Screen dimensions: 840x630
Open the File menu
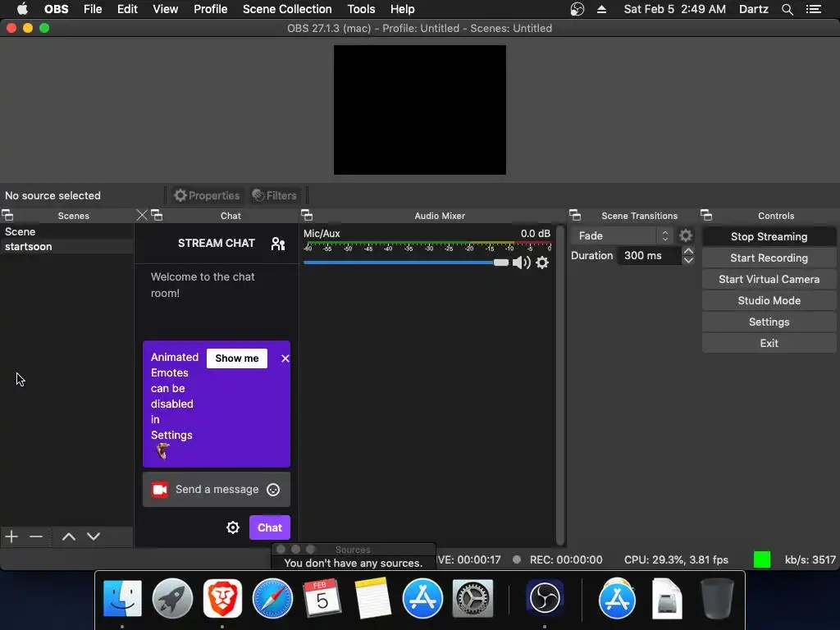[x=93, y=9]
